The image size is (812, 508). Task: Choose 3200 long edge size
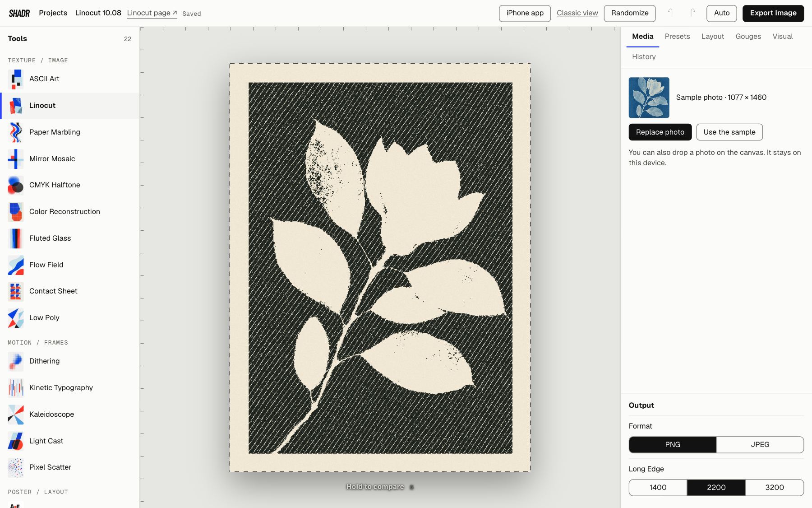click(775, 488)
